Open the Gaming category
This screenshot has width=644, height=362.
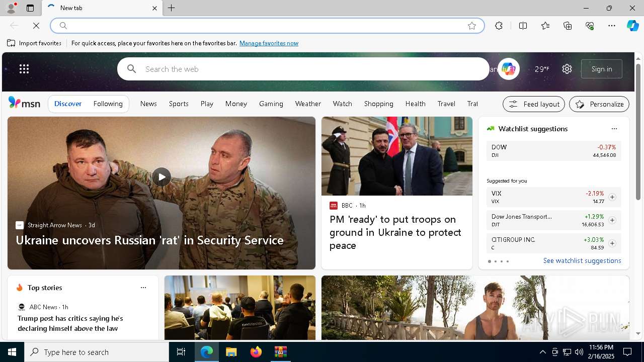(271, 104)
